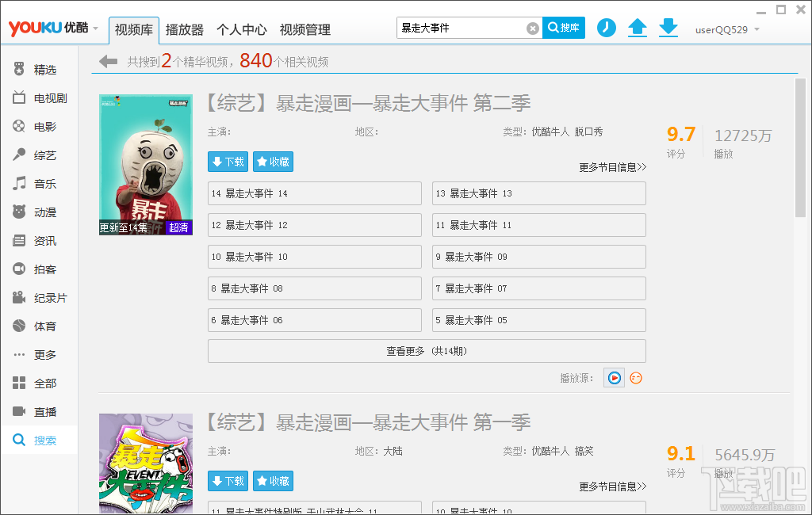Screen dimensions: 812x515
Task: Expand the dropdown next to the Youku logo
Action: (x=95, y=29)
